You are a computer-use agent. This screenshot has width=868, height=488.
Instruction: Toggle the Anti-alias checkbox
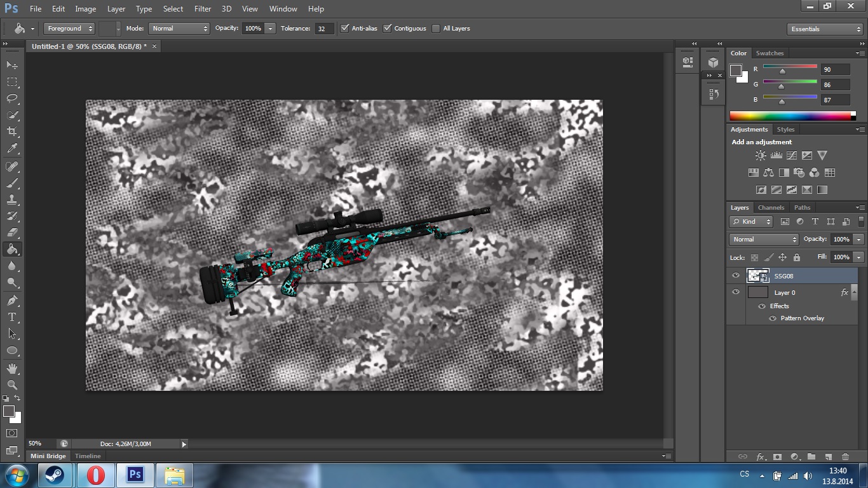click(345, 29)
